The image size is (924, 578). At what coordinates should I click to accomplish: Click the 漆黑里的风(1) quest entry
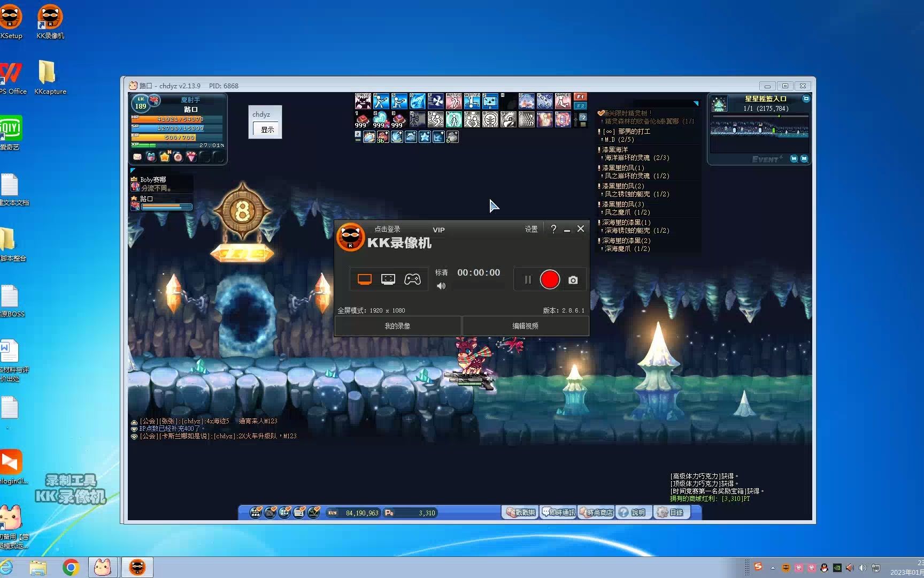[623, 168]
